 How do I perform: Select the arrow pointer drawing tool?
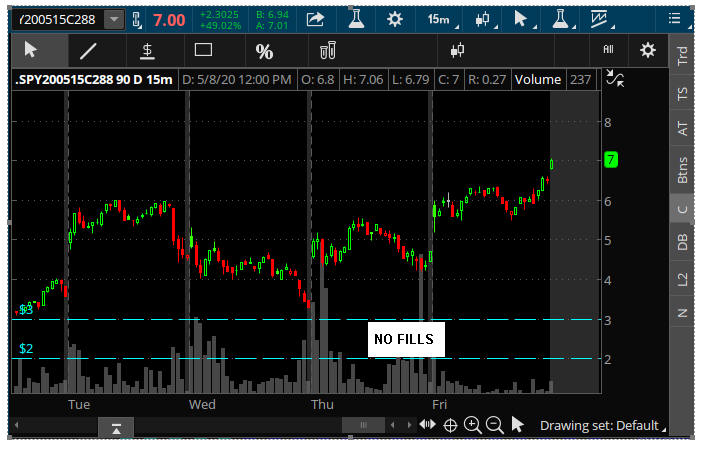pos(40,51)
